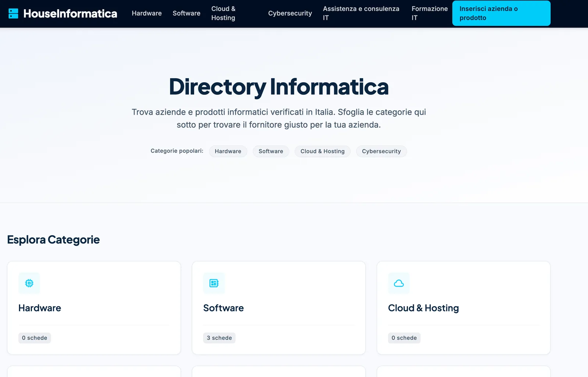Screen dimensions: 588x377
Task: Click the Directory Informatica main heading
Action: coord(279,87)
